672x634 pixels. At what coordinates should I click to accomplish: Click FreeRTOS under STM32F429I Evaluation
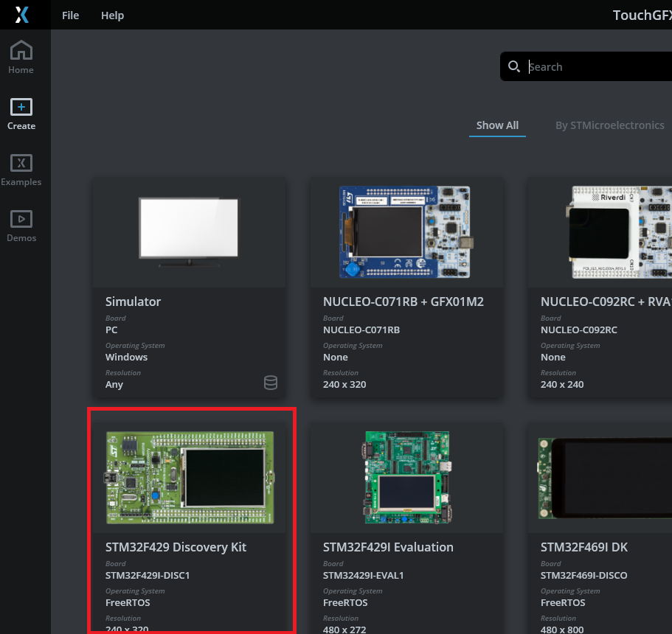(345, 603)
